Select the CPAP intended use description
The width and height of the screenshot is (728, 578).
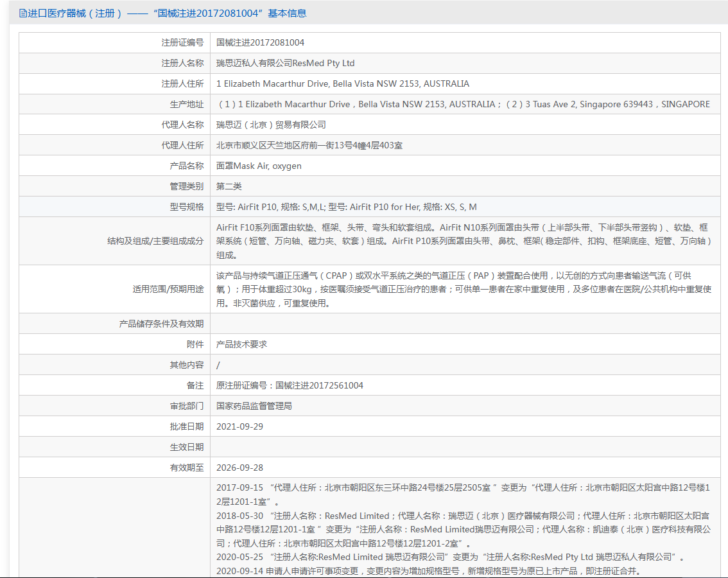click(x=464, y=289)
